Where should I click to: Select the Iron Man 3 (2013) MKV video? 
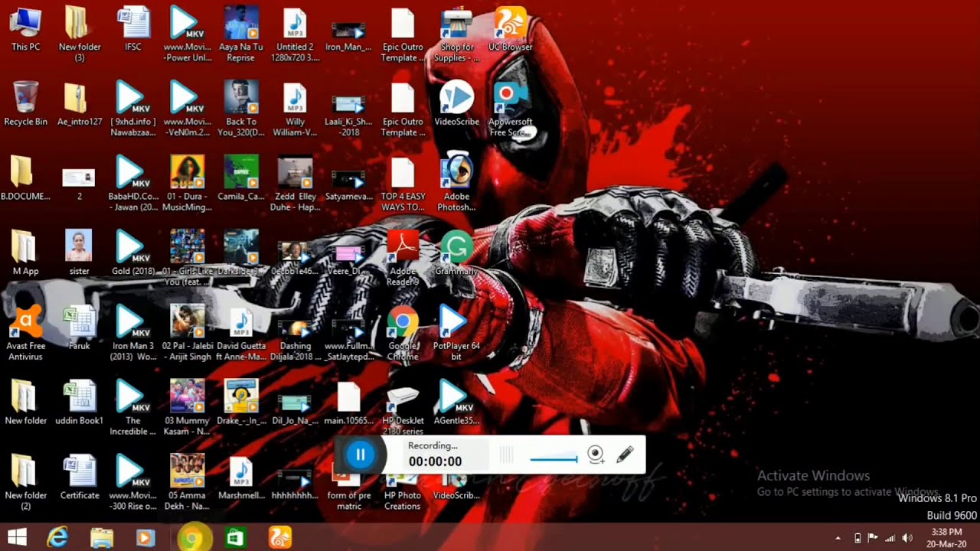coord(133,333)
